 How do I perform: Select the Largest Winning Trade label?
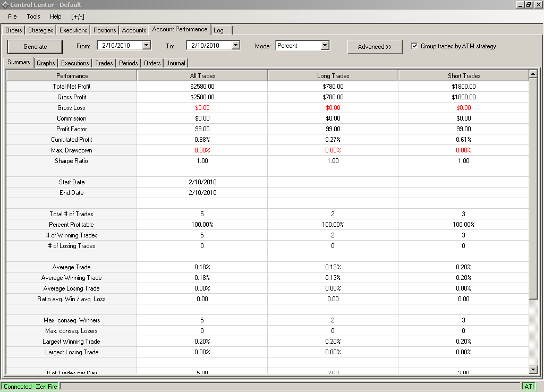(71, 342)
